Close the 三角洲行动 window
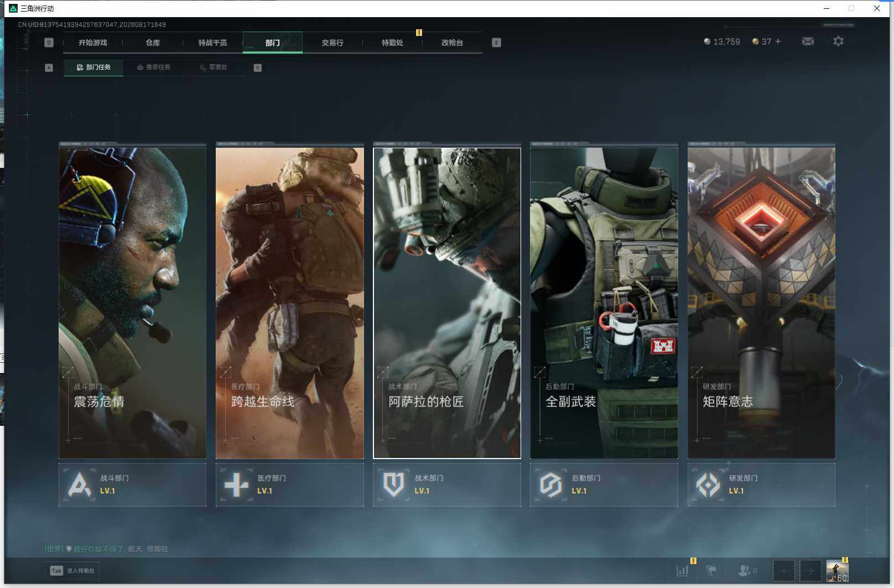Screen dimensions: 894x588 [x=877, y=8]
